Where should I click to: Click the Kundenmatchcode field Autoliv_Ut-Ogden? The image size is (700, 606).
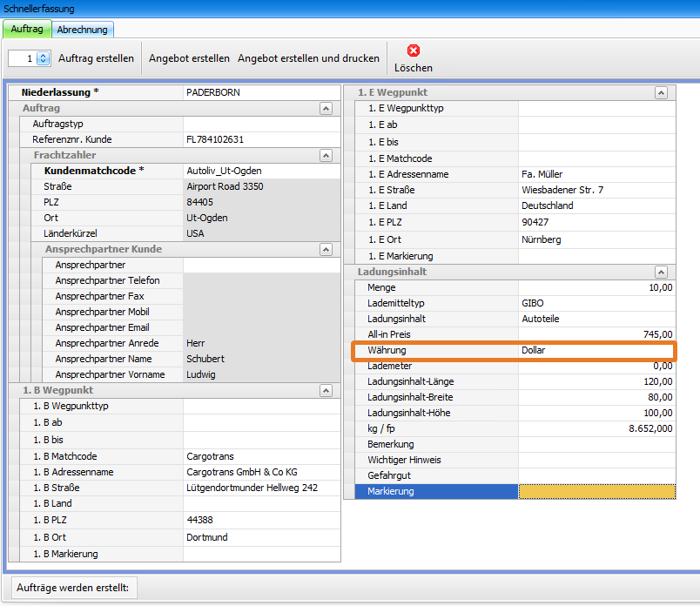pos(259,171)
